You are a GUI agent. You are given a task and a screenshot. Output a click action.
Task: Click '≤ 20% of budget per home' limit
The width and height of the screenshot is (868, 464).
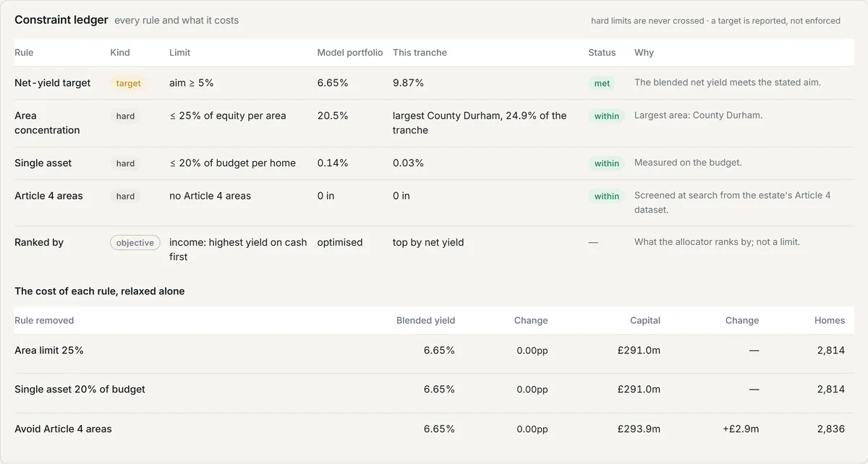click(232, 163)
